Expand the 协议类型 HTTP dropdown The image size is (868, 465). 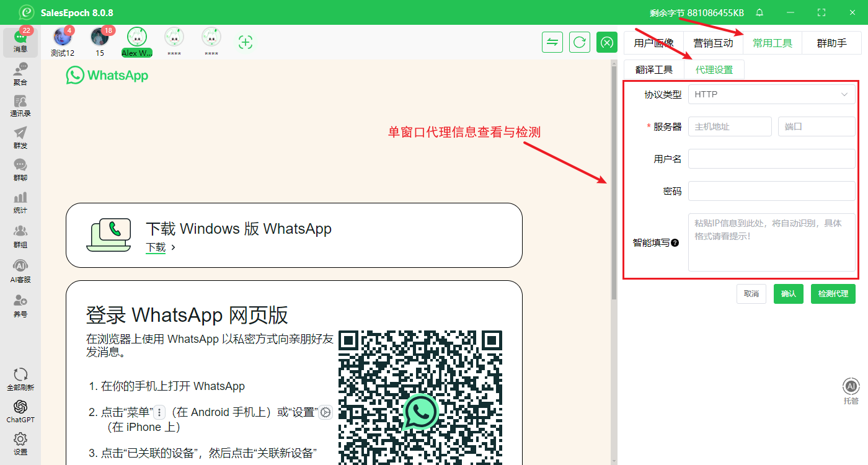click(771, 94)
